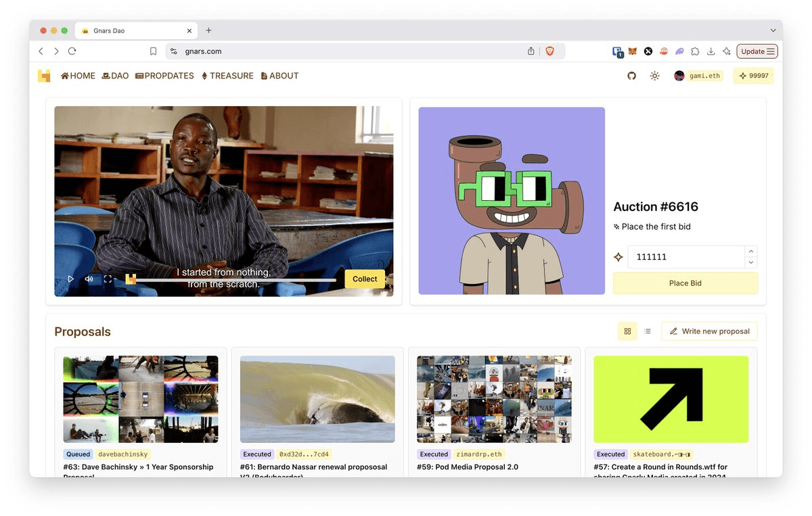Click Write new proposal button

(709, 331)
